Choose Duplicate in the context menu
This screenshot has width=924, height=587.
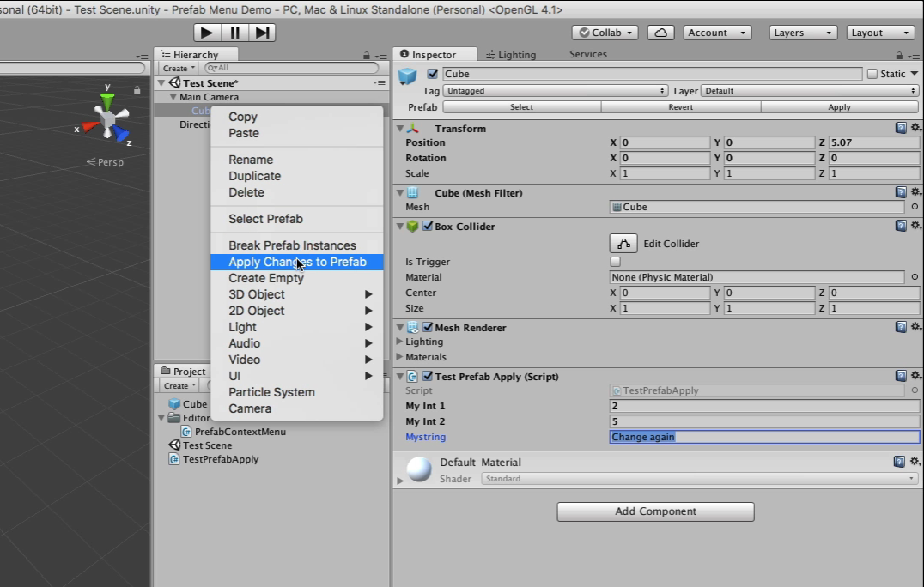tap(297, 176)
